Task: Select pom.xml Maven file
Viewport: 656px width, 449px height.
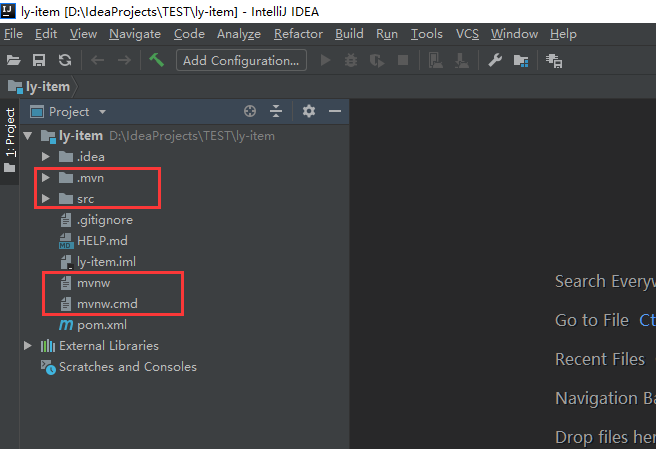Action: [102, 325]
